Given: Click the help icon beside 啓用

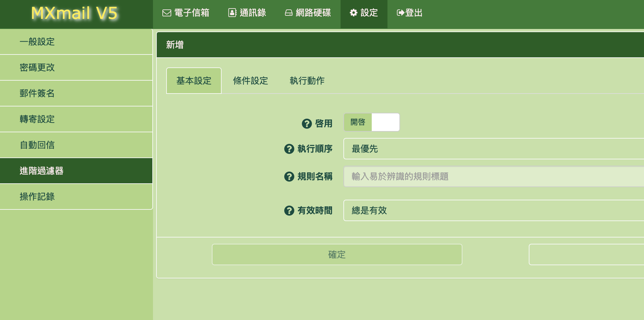Looking at the screenshot, I should click(x=307, y=124).
